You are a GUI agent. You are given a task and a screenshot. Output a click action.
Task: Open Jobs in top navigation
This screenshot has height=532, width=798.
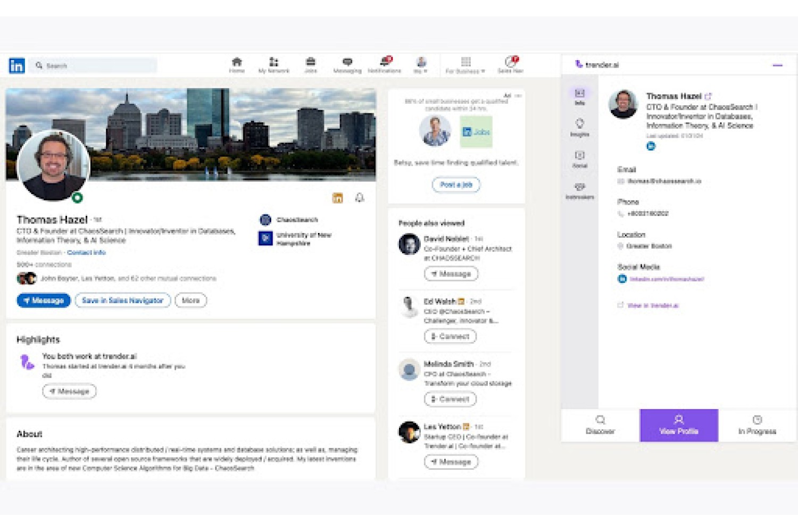coord(311,65)
